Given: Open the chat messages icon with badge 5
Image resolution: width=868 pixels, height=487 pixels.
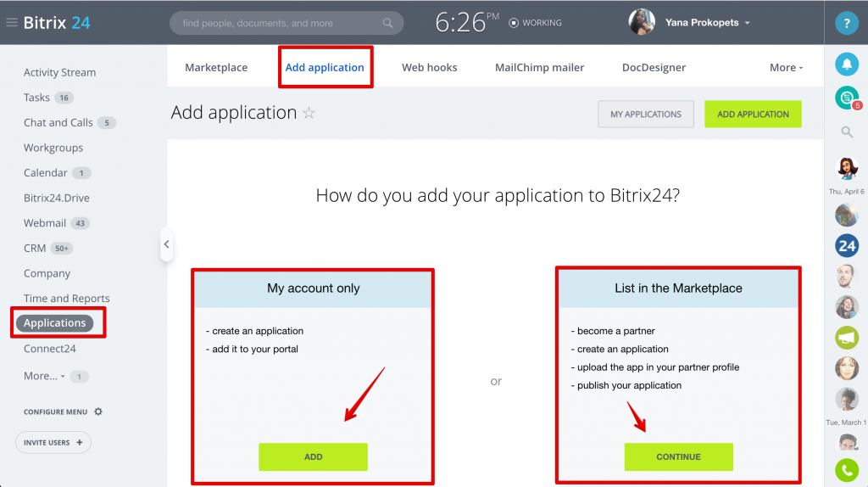Looking at the screenshot, I should [x=847, y=98].
